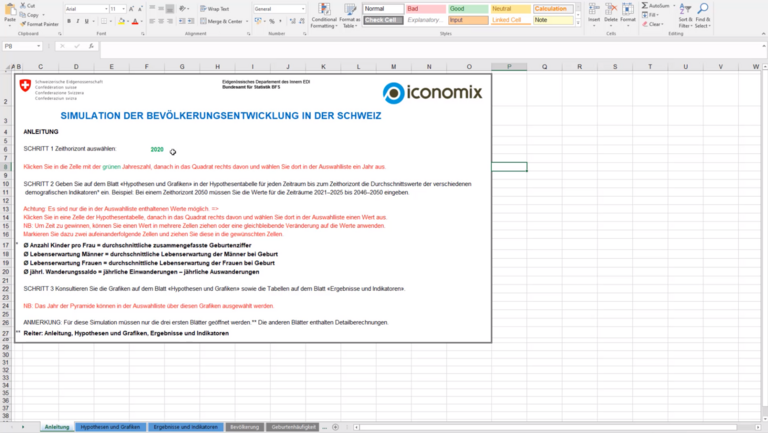Screen dimensions: 768x433
Task: Align text left
Action: click(x=152, y=21)
